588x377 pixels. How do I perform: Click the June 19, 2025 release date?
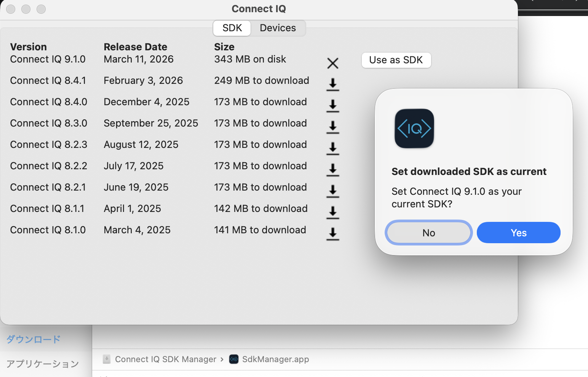tap(136, 187)
